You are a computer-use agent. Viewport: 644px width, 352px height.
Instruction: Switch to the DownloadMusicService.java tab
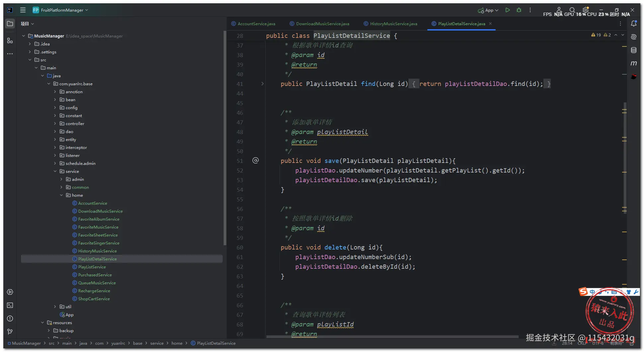click(320, 24)
